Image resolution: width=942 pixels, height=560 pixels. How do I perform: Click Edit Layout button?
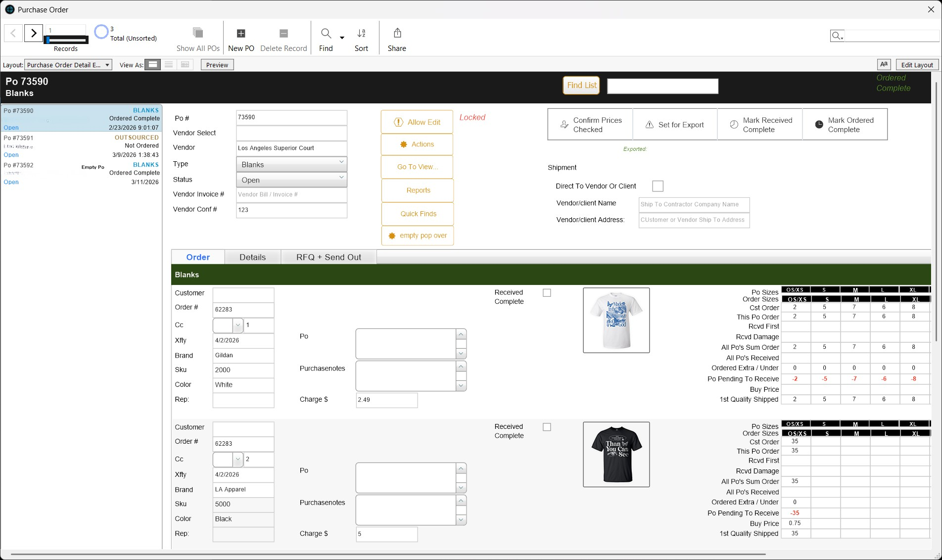(x=917, y=65)
